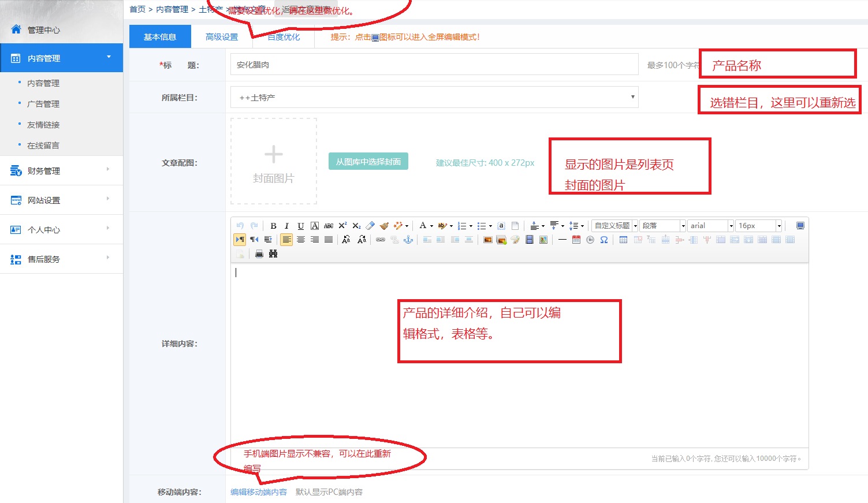Insert a hyperlink with the chain icon
The height and width of the screenshot is (503, 868).
(381, 240)
